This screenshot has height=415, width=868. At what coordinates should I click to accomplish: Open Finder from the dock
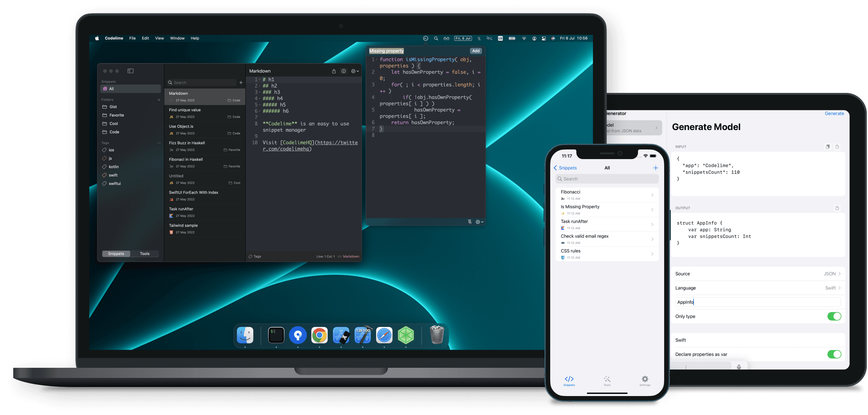(x=245, y=335)
